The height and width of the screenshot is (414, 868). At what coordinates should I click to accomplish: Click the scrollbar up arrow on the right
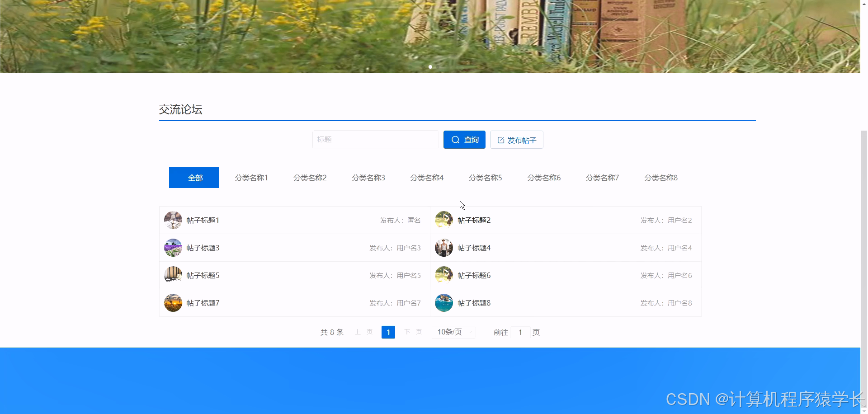pos(863,4)
